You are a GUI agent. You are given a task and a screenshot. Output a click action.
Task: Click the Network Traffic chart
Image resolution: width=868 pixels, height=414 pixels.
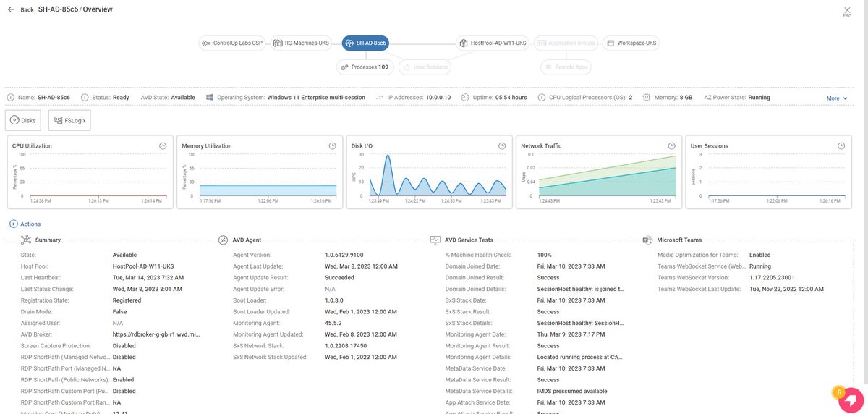point(599,172)
